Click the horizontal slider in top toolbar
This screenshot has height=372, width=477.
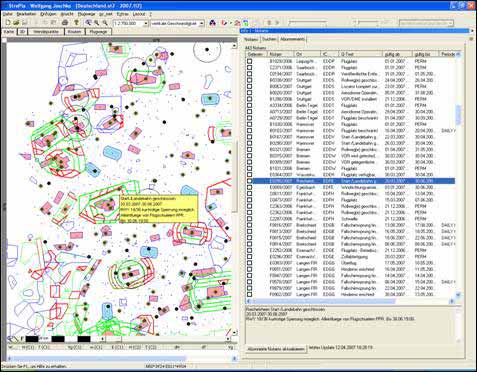(307, 23)
